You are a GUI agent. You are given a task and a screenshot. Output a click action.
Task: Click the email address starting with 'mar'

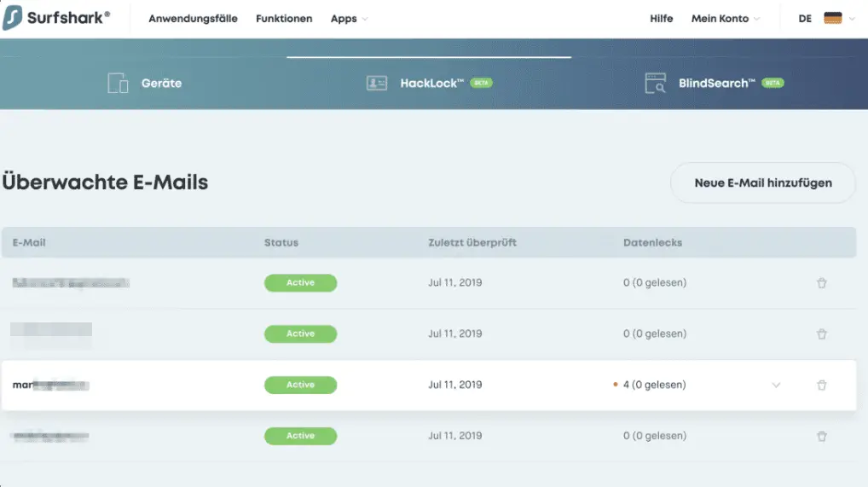50,385
